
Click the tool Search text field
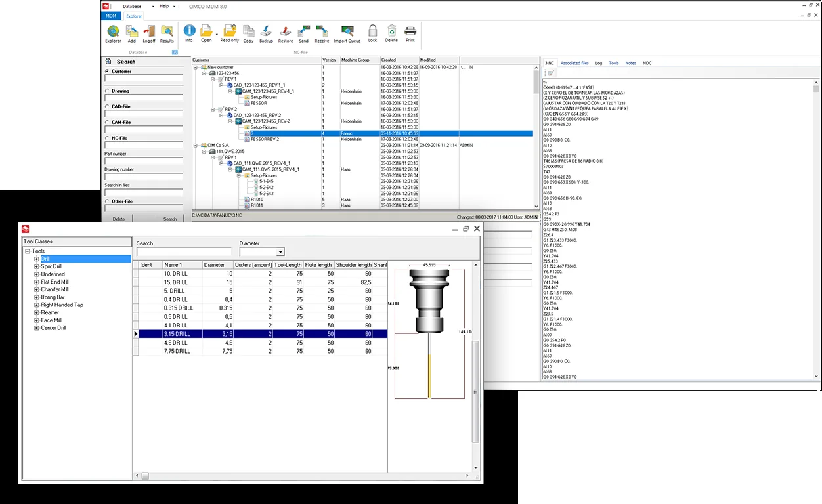click(184, 251)
